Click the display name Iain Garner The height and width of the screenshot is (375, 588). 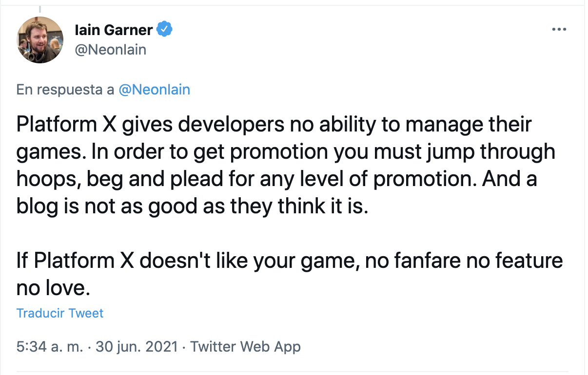pyautogui.click(x=114, y=30)
